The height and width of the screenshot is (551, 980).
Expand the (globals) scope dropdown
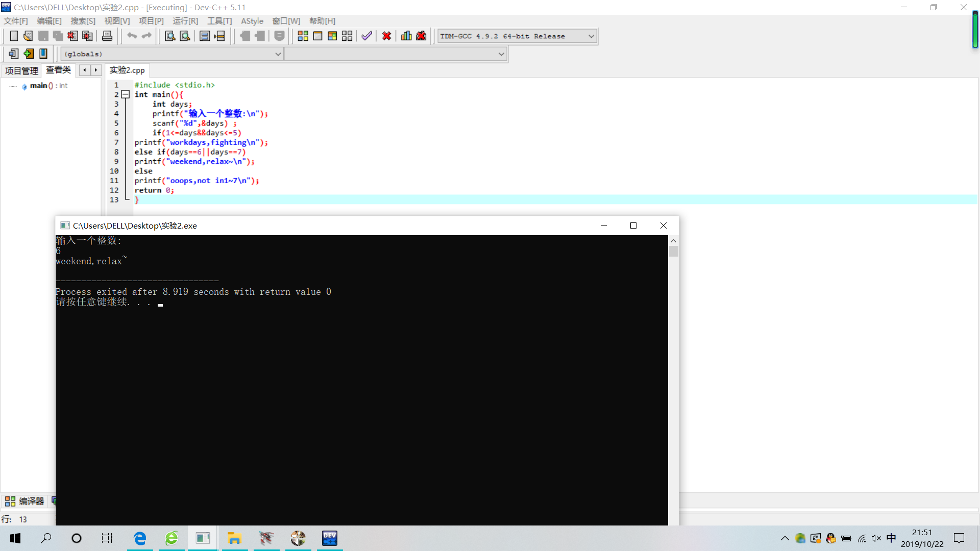pos(278,54)
